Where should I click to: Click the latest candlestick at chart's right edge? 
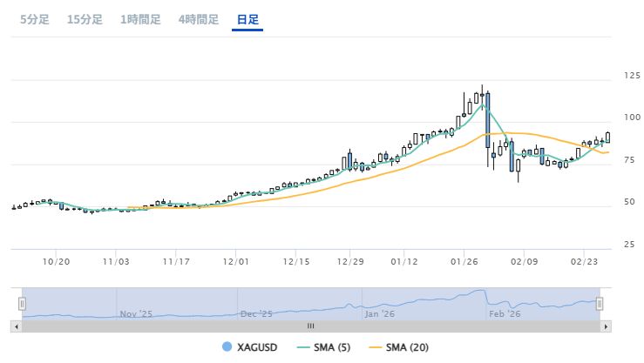click(x=608, y=138)
